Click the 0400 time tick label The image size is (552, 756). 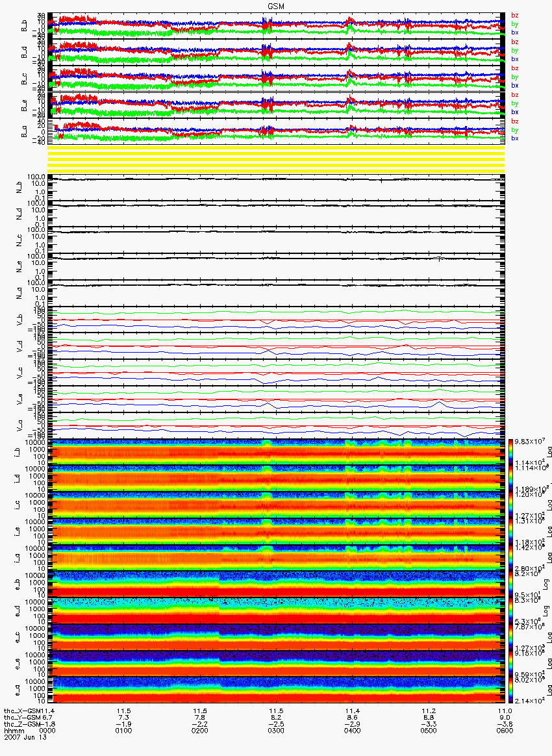353,731
